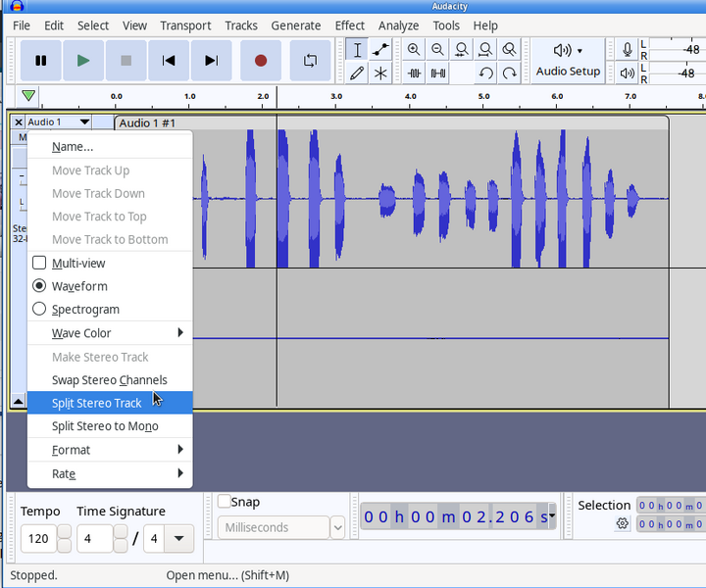Open time display format dropdown arrow
This screenshot has width=706, height=588.
coord(552,516)
